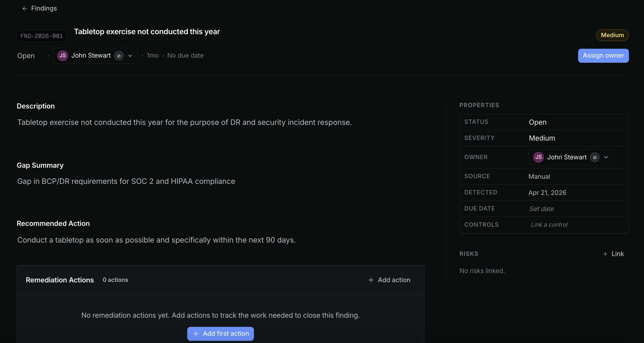
Task: Click the STATUS property label
Action: pos(476,122)
